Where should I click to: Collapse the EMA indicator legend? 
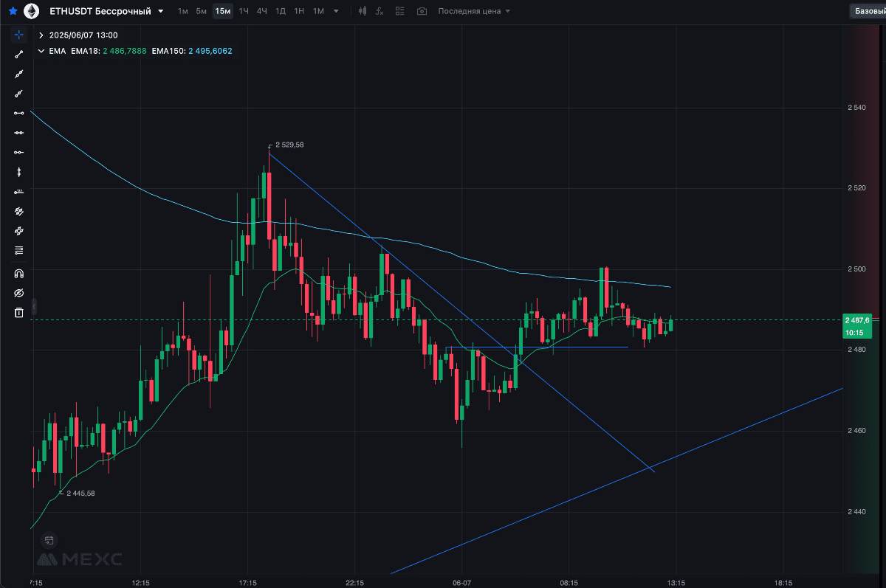[x=41, y=51]
